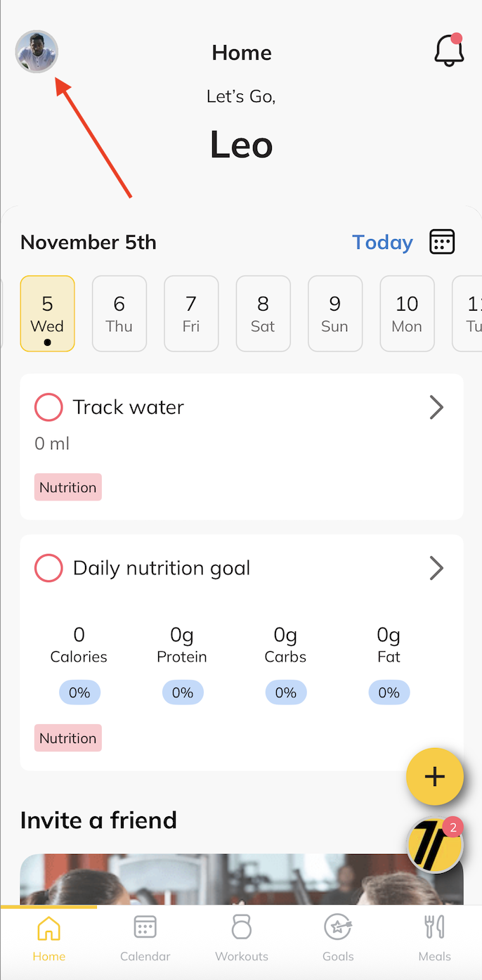The image size is (482, 980).
Task: Tap the yellow plus add button
Action: coord(435,776)
